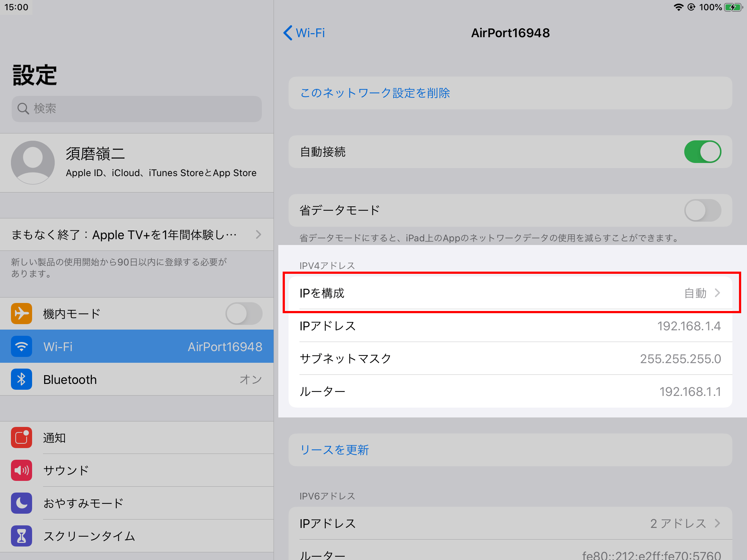Viewport: 747px width, 560px height.
Task: Go back to the Wi-Fi list
Action: coord(304,33)
